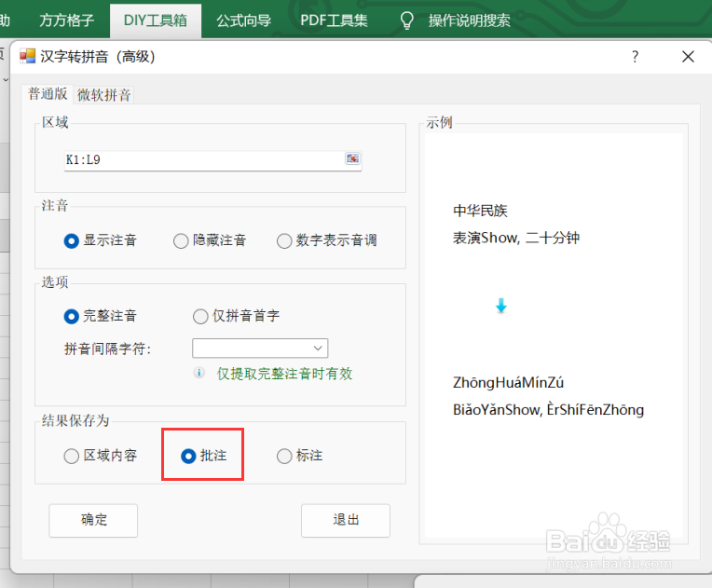This screenshot has width=712, height=588.
Task: Close the 汉字转拼音 dialog
Action: 688,57
